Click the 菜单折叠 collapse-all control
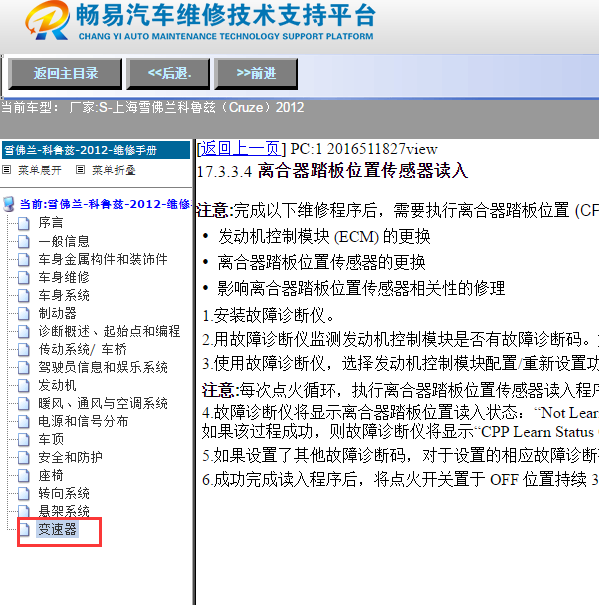 pyautogui.click(x=114, y=170)
